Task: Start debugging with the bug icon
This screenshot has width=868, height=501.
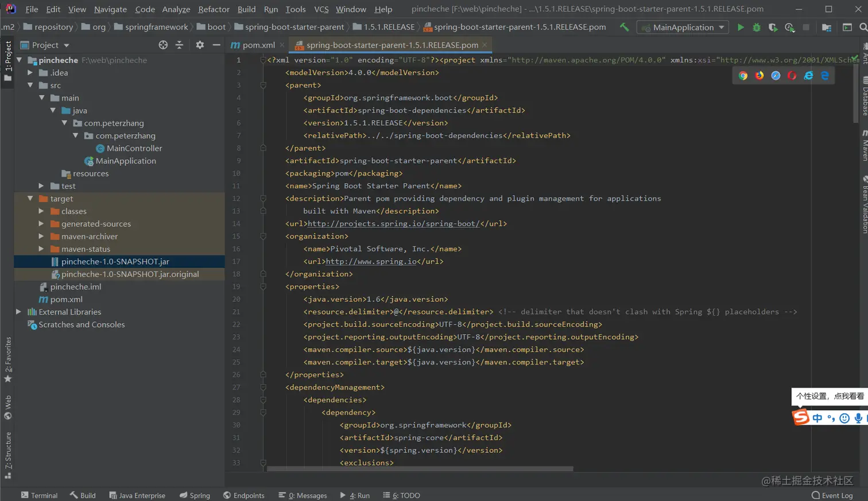Action: click(x=757, y=27)
